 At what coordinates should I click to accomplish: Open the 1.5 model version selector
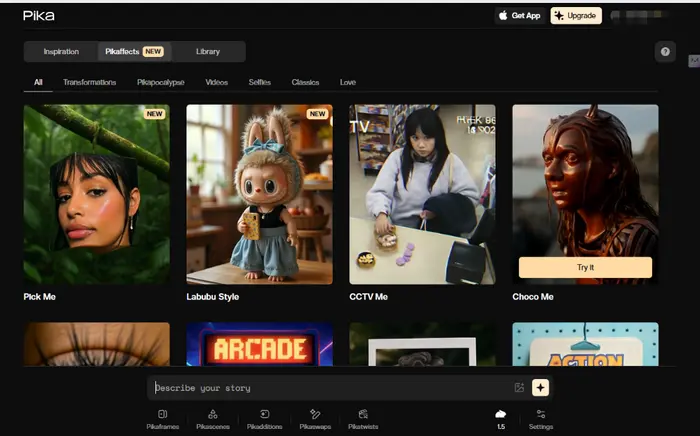pos(500,418)
